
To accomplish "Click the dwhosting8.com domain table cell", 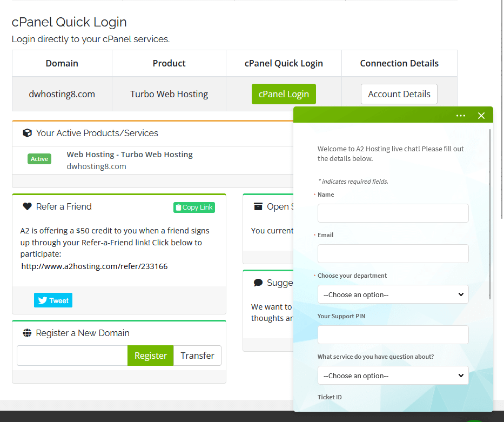I will [62, 94].
